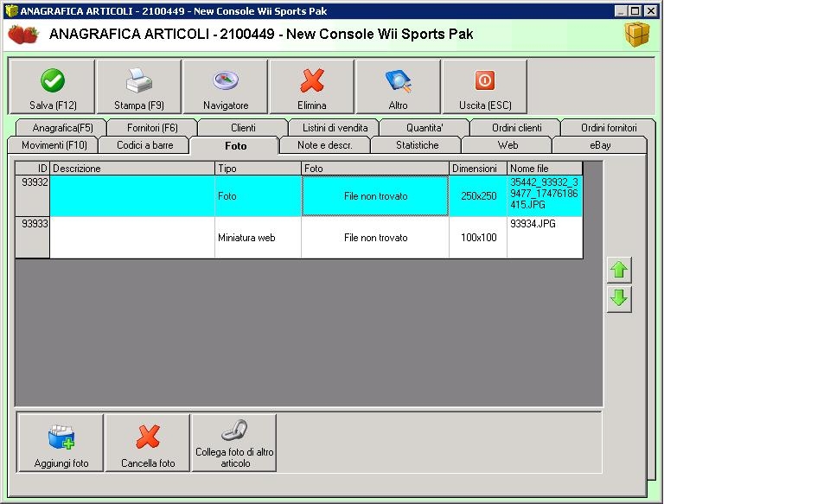This screenshot has width=830, height=504.
Task: Open the Ordini clienti tab
Action: pyautogui.click(x=517, y=128)
